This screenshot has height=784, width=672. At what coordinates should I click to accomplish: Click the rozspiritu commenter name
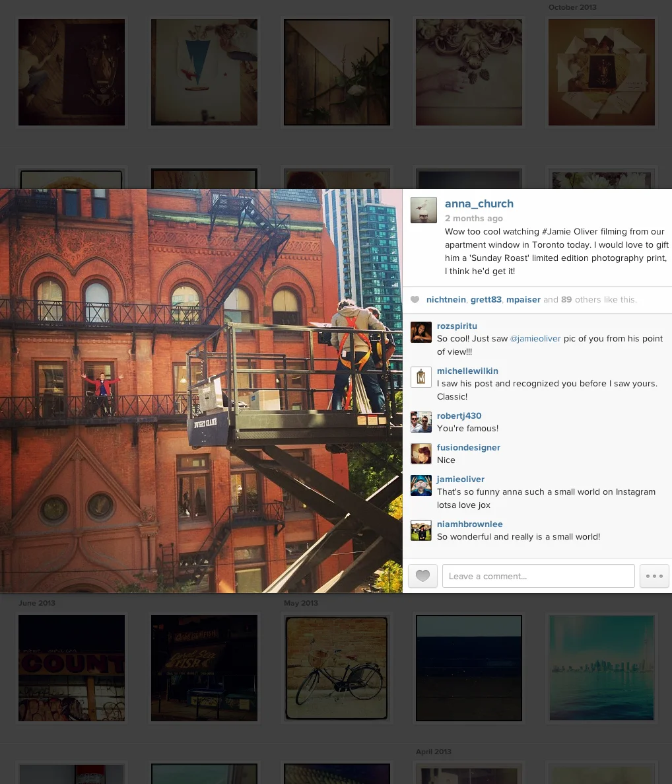[457, 326]
